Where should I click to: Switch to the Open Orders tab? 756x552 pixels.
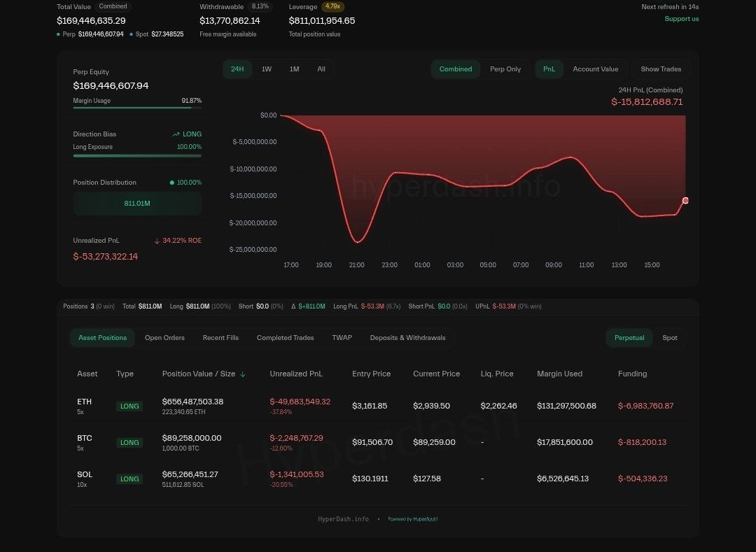[164, 337]
